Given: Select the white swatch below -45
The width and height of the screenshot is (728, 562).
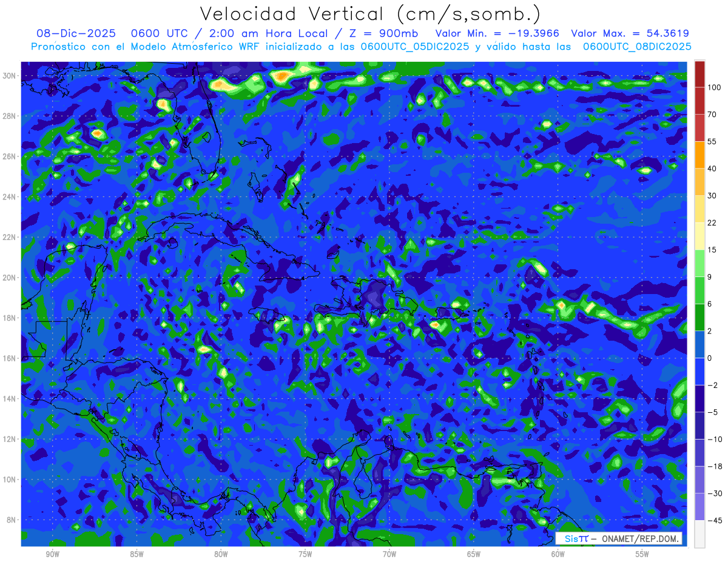Looking at the screenshot, I should [x=699, y=534].
